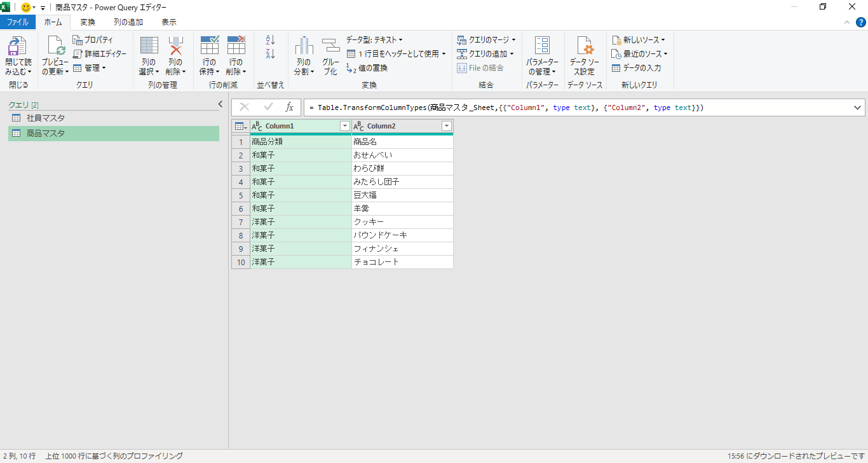Select row number 5 header
This screenshot has height=463, width=868.
[x=241, y=195]
